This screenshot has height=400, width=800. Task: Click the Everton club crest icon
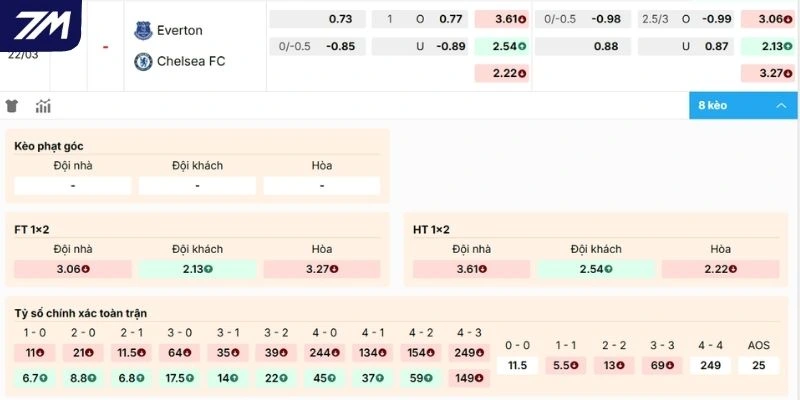pos(142,30)
